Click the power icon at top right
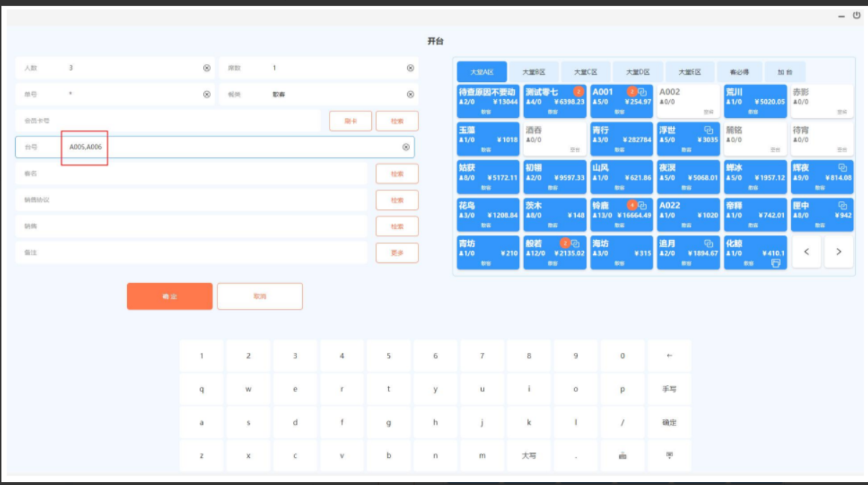This screenshot has height=485, width=868. [x=857, y=15]
